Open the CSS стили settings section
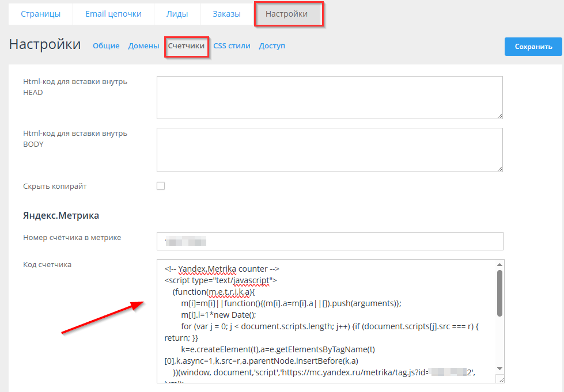The width and height of the screenshot is (564, 392). click(231, 45)
